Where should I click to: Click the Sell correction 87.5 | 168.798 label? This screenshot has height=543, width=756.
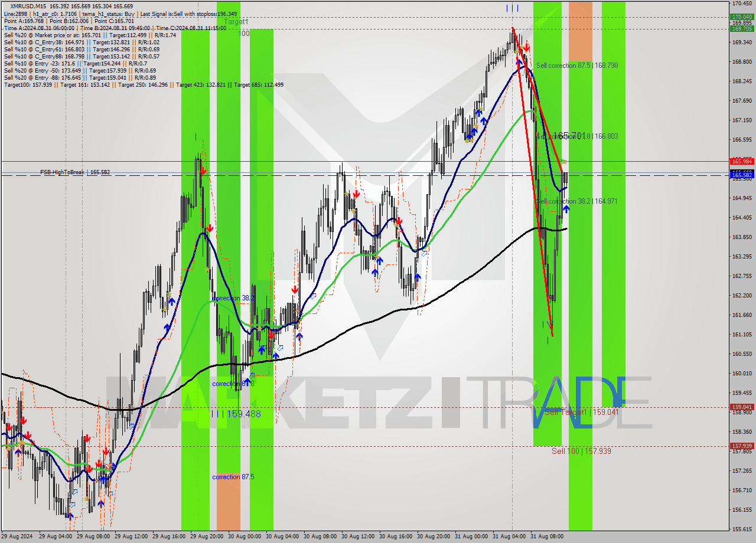click(x=577, y=66)
